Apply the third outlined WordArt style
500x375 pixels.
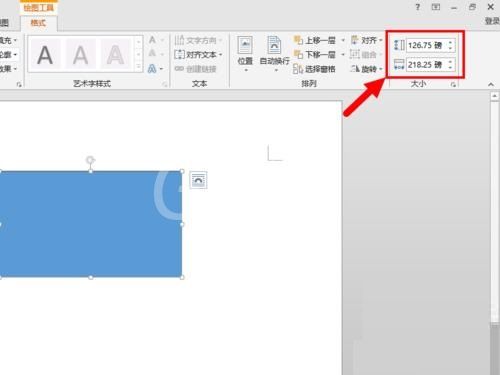pos(115,54)
